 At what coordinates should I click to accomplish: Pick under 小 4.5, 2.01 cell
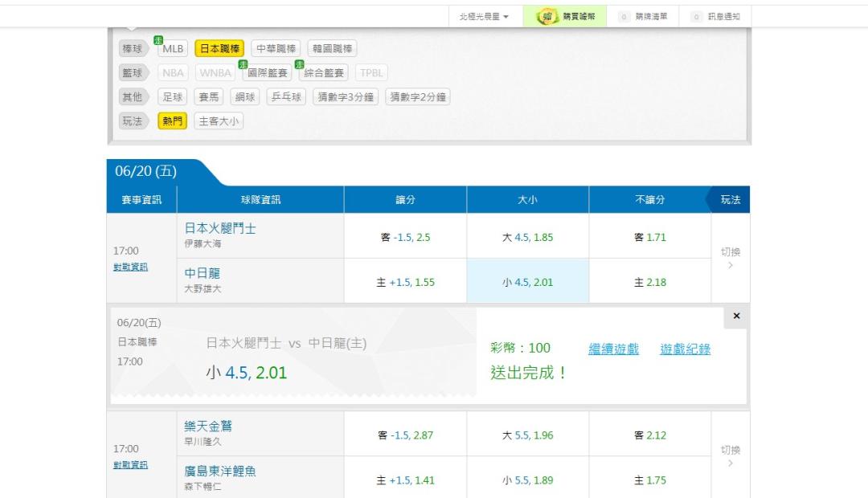click(x=527, y=282)
